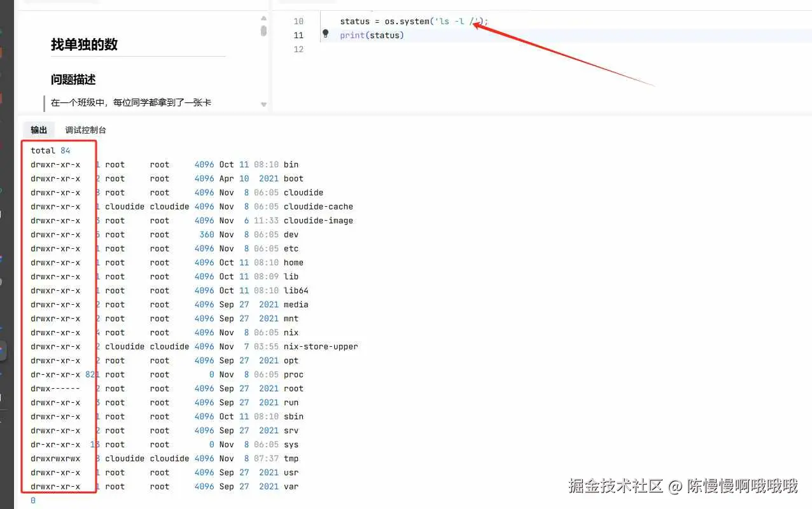Click the up scroll arrow in the description panel
This screenshot has width=812, height=509.
[x=263, y=18]
